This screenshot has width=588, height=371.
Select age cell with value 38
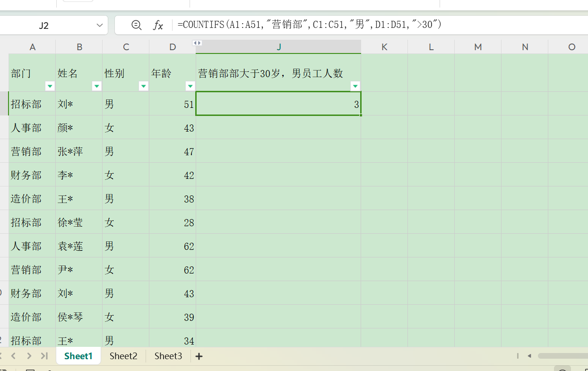click(x=173, y=199)
